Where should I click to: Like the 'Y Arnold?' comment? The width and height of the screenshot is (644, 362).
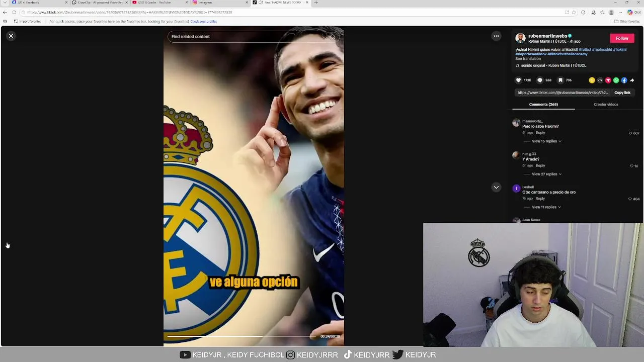point(631,166)
